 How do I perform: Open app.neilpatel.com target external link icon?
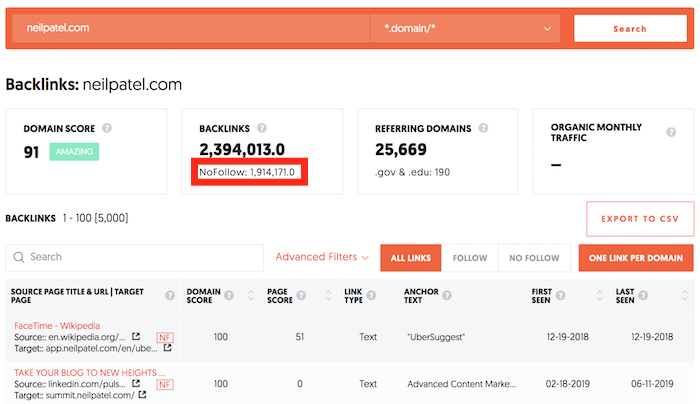point(167,347)
